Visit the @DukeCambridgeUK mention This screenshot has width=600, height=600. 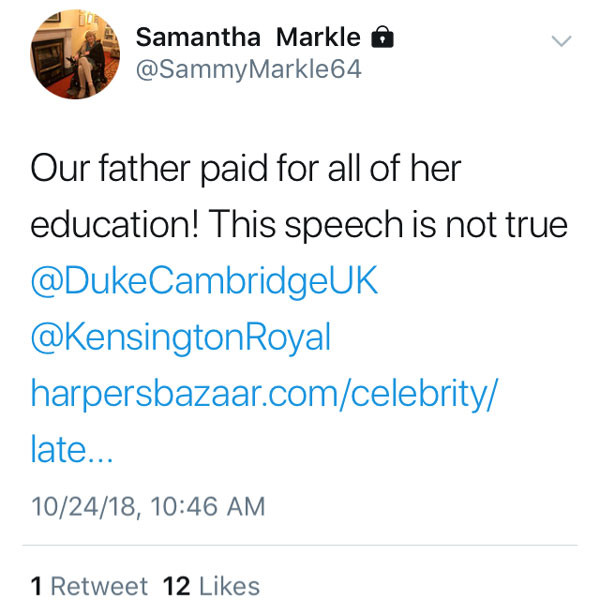tap(204, 281)
